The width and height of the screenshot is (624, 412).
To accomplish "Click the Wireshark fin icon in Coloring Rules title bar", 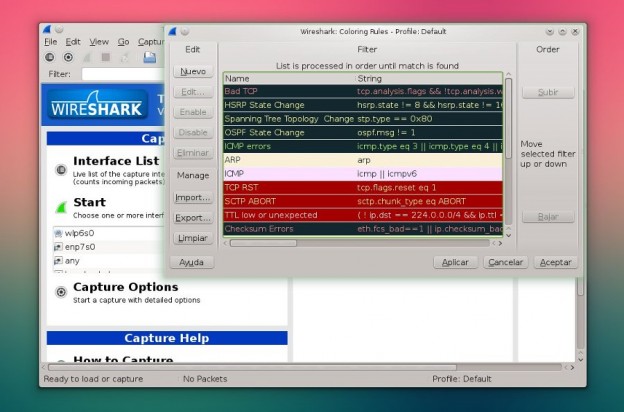I will (172, 31).
